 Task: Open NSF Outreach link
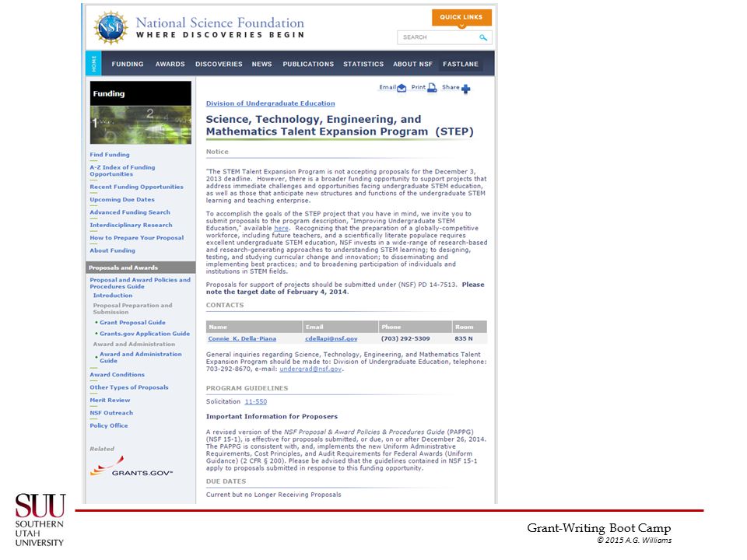111,413
